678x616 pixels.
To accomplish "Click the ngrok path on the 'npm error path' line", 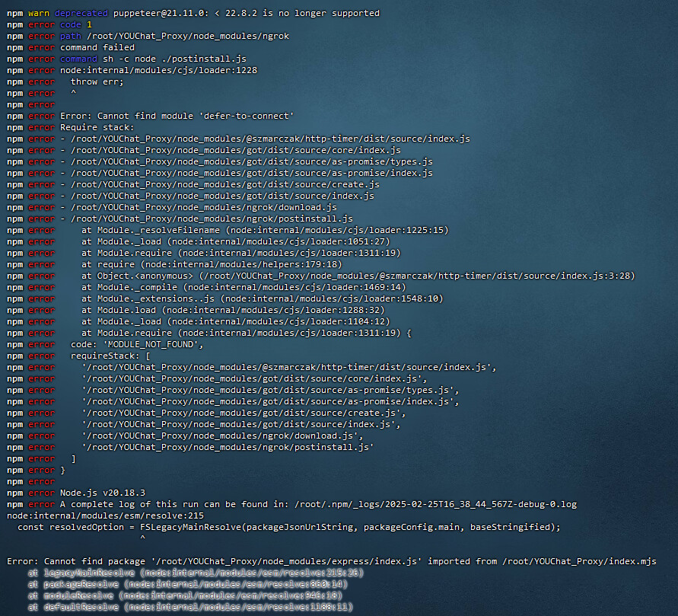I will click(186, 36).
